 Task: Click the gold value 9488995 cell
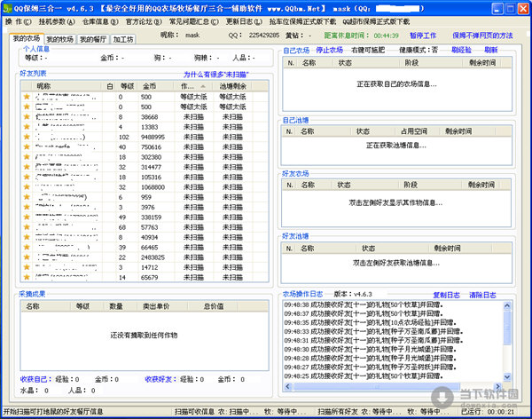[153, 137]
